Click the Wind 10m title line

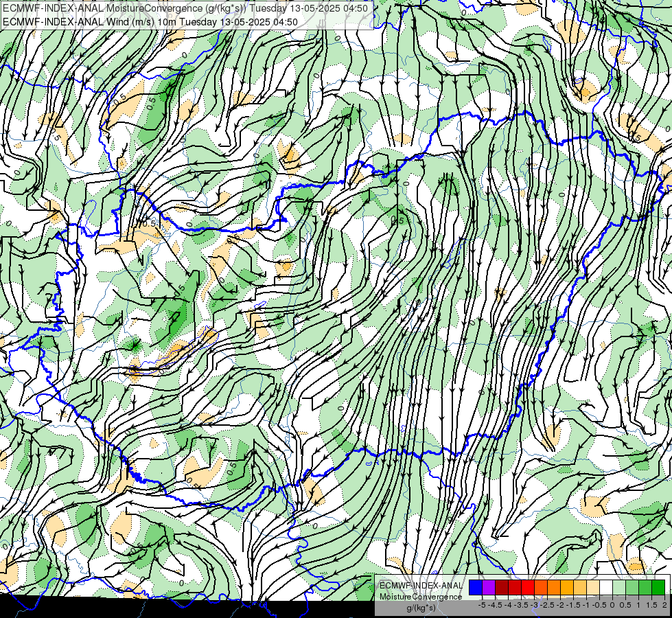point(150,22)
